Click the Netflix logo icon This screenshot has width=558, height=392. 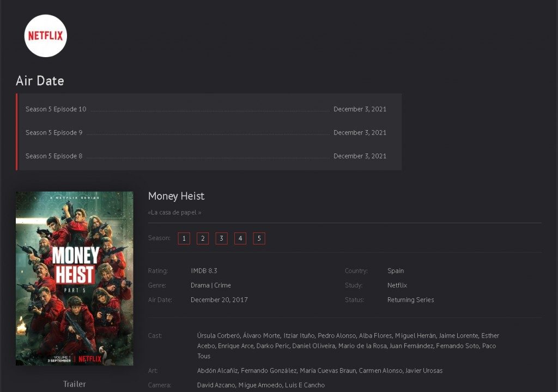pos(45,35)
